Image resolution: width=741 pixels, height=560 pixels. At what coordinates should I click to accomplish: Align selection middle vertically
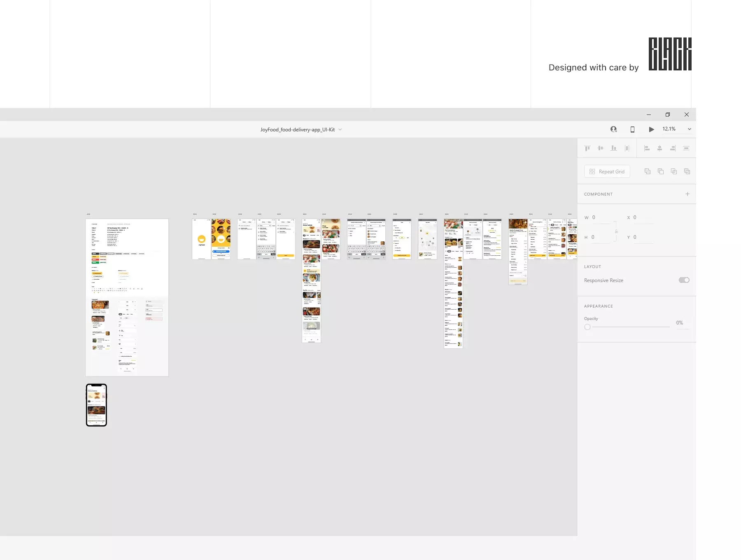point(601,148)
